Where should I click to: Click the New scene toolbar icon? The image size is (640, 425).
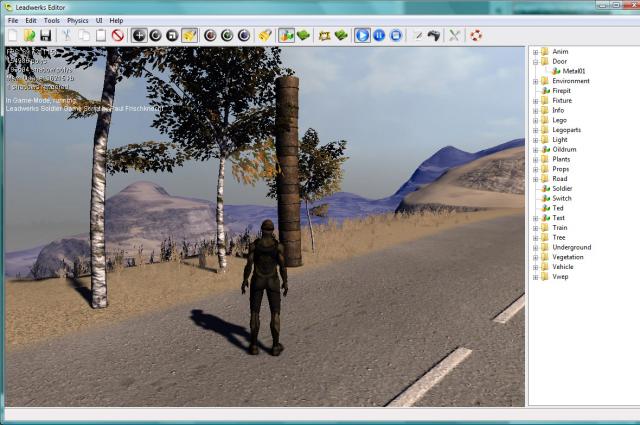click(13, 35)
